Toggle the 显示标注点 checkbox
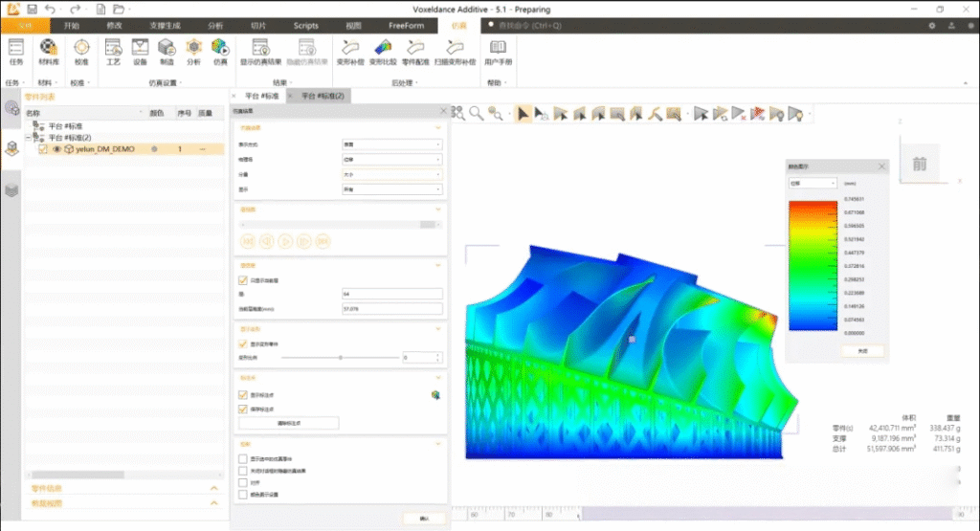Image resolution: width=980 pixels, height=531 pixels. click(x=242, y=394)
